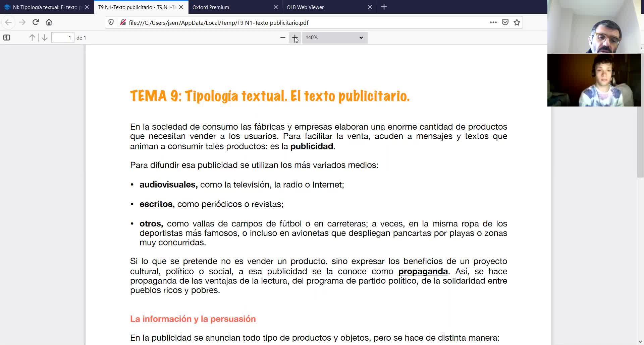Click the 'de 1' page count label
This screenshot has width=644, height=345.
[x=81, y=38]
